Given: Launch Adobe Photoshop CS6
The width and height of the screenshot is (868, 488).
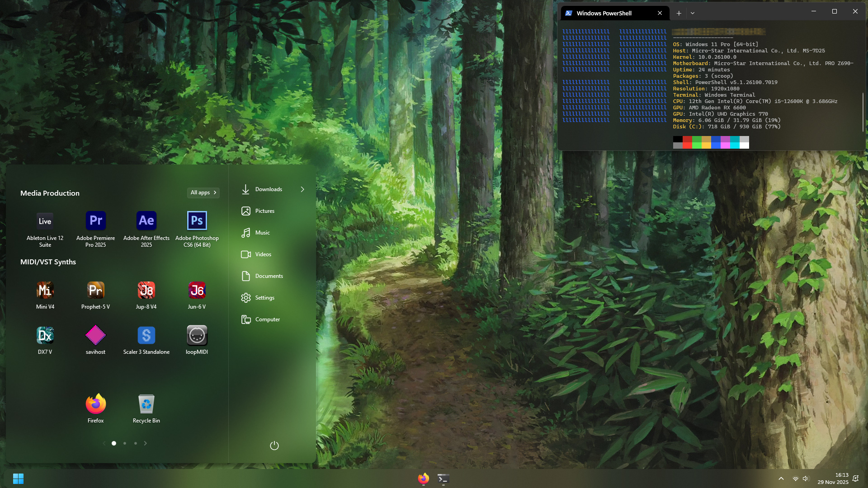Looking at the screenshot, I should (x=197, y=221).
